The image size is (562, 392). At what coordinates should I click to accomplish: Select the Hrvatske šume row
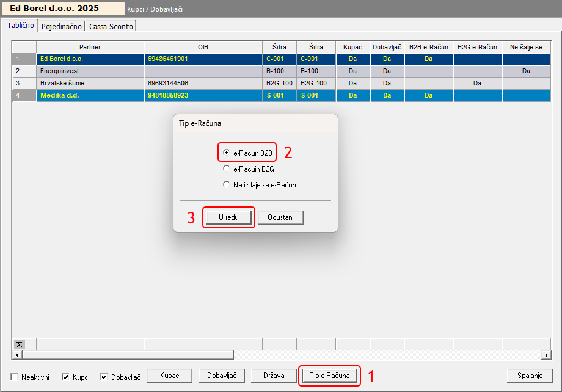coord(90,83)
